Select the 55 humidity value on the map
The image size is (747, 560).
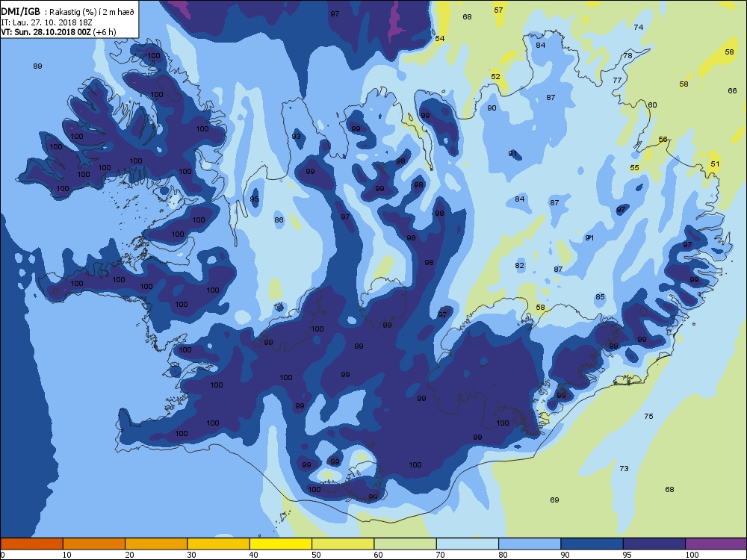634,167
